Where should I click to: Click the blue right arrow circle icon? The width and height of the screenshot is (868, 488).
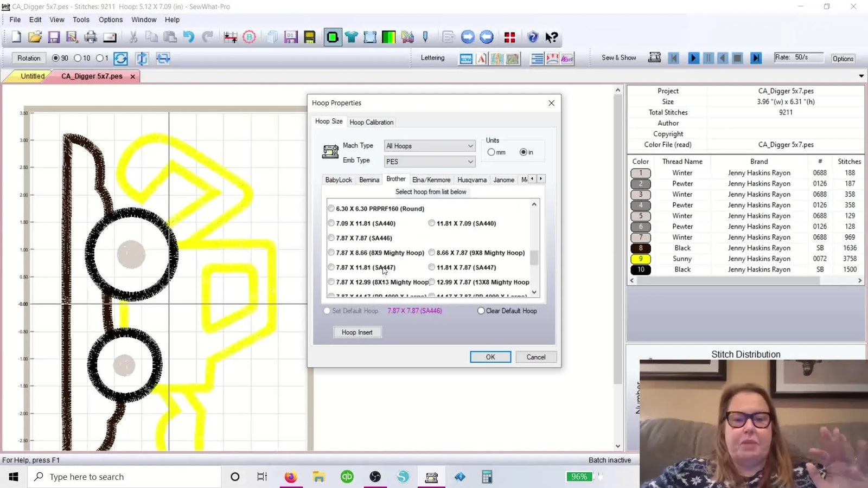[468, 37]
